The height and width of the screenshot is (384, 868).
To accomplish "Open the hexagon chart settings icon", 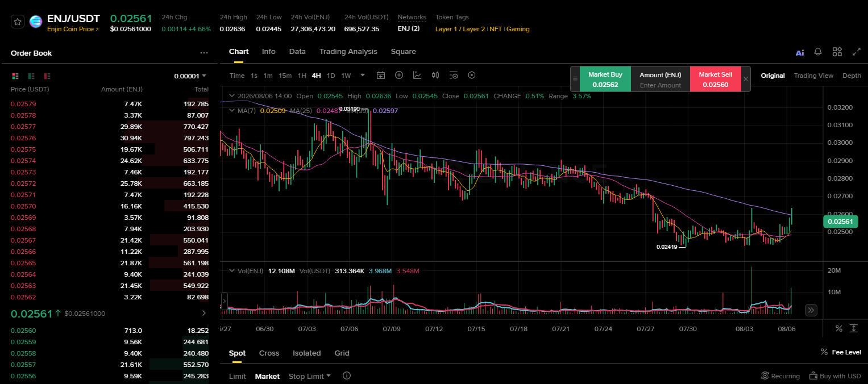I will coord(472,75).
